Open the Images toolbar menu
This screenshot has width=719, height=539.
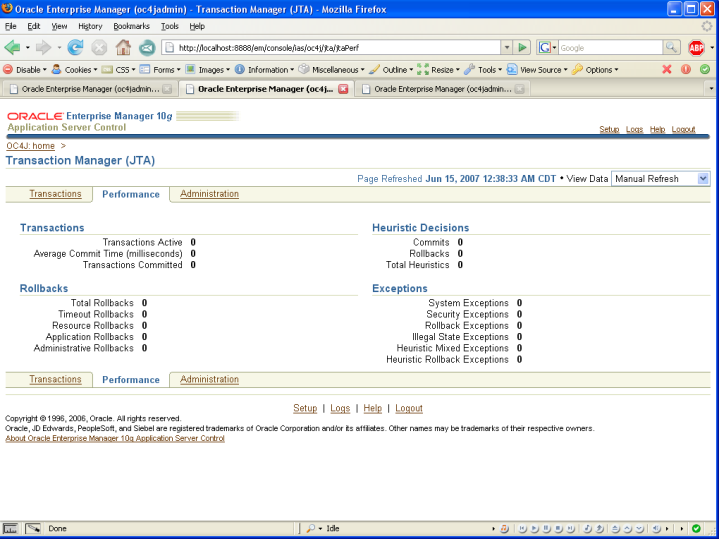click(207, 70)
